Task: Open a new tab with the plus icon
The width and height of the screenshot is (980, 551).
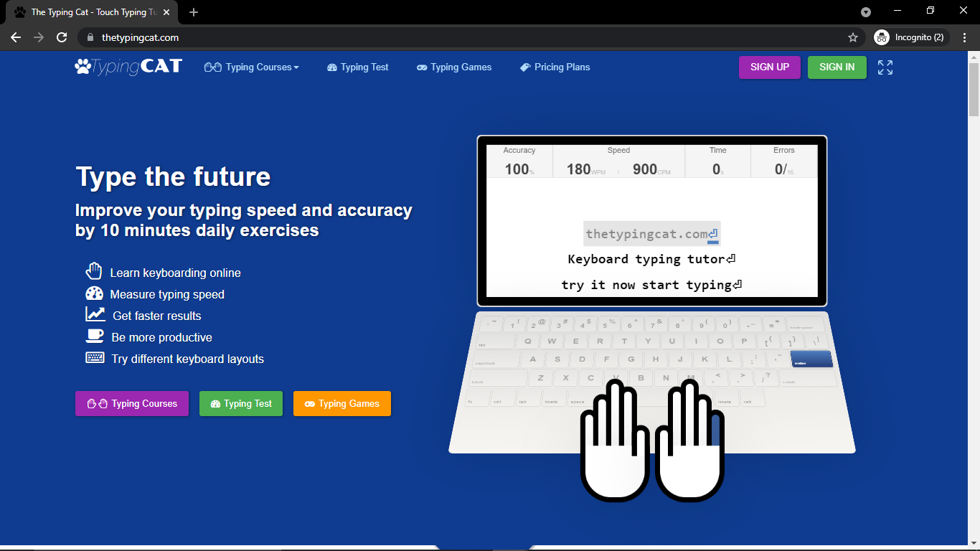Action: [194, 12]
